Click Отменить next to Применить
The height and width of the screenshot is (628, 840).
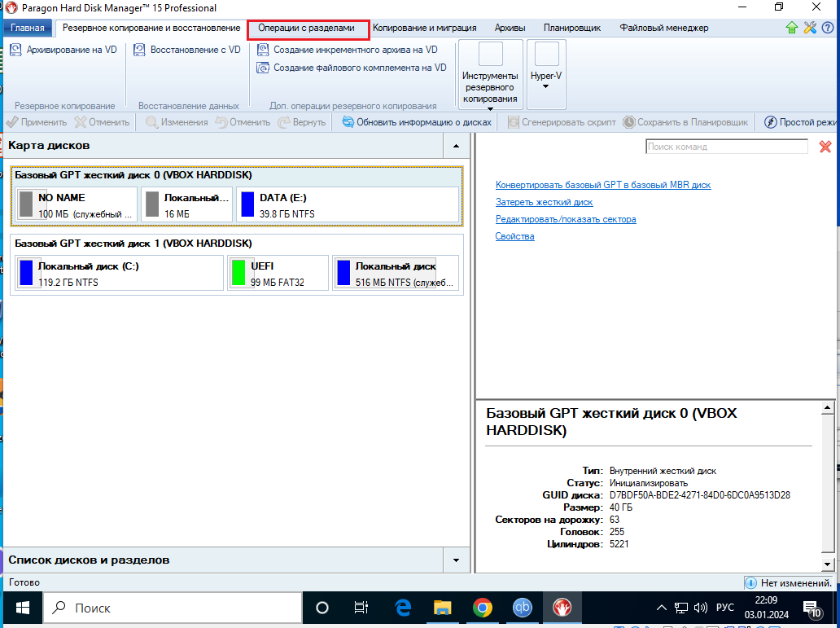103,122
